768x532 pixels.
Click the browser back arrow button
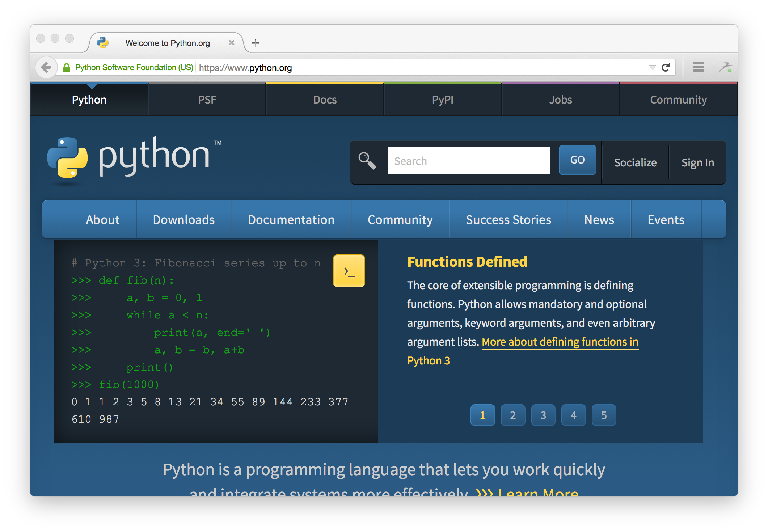[x=46, y=67]
